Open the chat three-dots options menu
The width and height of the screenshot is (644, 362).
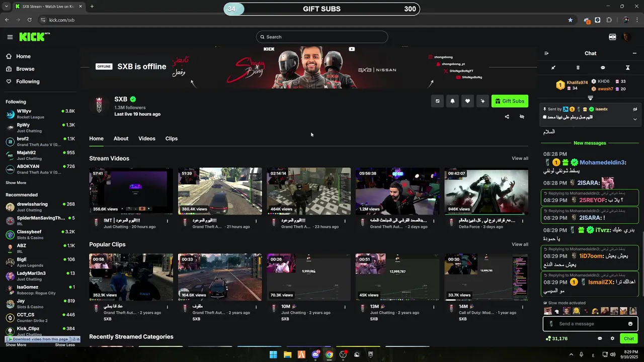(634, 53)
